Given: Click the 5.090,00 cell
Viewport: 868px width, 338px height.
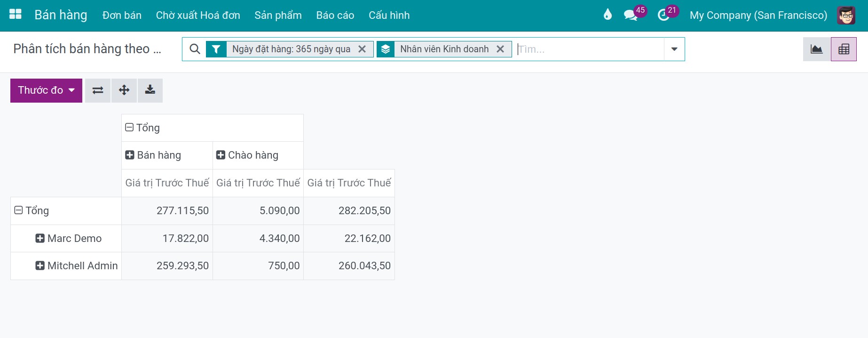Looking at the screenshot, I should pos(258,210).
